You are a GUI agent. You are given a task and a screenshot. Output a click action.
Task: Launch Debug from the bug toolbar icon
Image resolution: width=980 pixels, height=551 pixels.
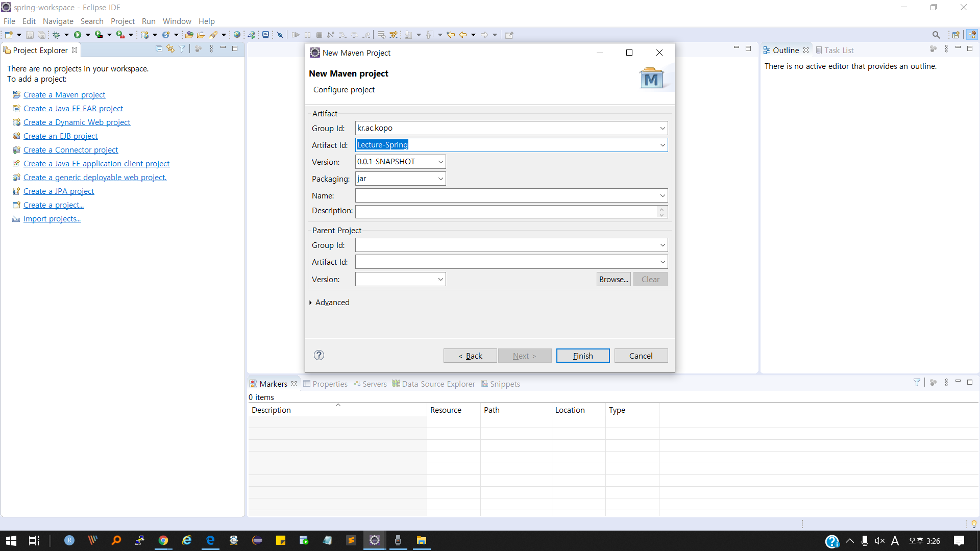[56, 35]
